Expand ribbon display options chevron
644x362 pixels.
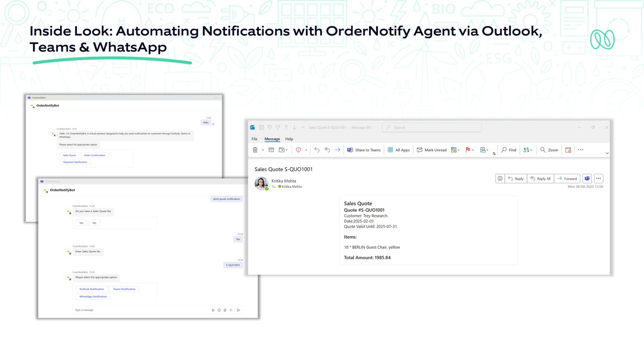pos(607,153)
